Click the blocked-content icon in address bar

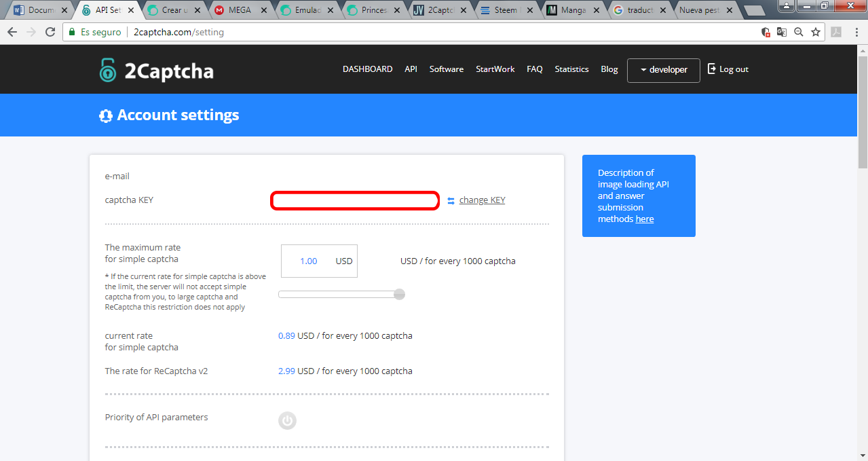(x=766, y=32)
